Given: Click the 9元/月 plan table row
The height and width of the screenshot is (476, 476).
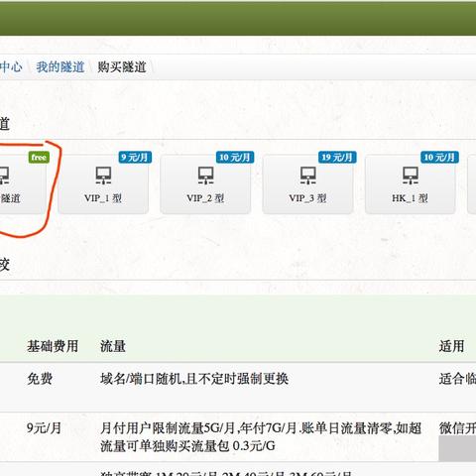Looking at the screenshot, I should coord(238,437).
